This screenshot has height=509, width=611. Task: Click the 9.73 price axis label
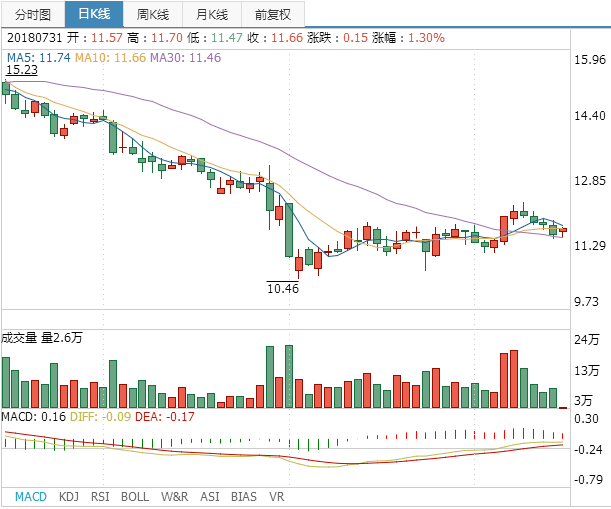(x=586, y=301)
